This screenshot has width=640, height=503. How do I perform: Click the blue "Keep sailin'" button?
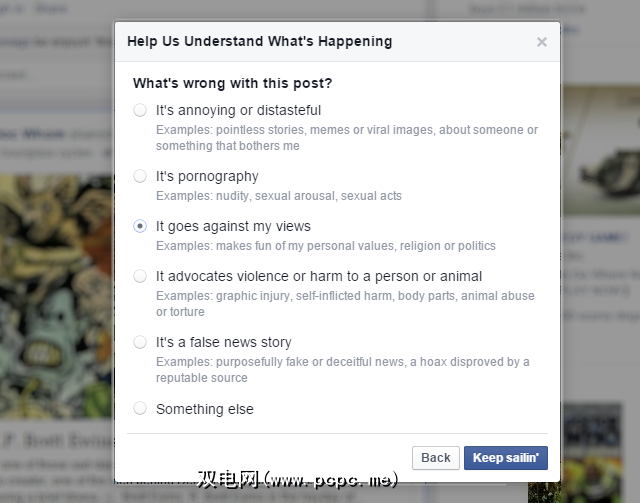point(505,458)
